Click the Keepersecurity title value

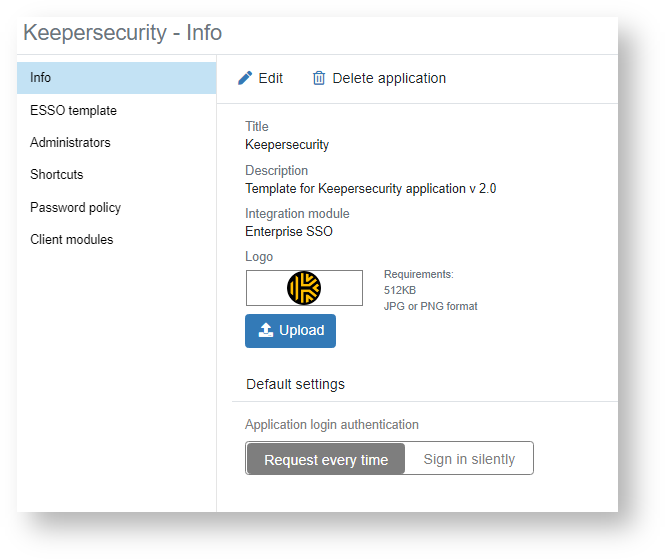[x=287, y=144]
